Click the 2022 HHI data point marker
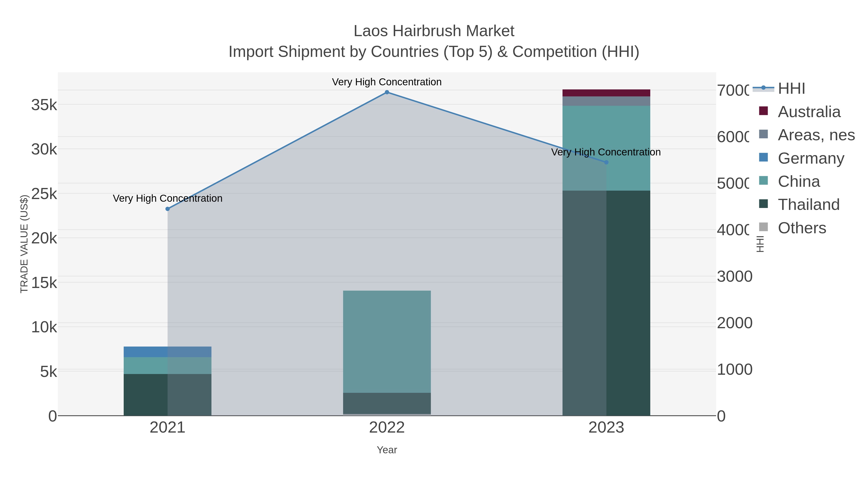 coord(387,92)
